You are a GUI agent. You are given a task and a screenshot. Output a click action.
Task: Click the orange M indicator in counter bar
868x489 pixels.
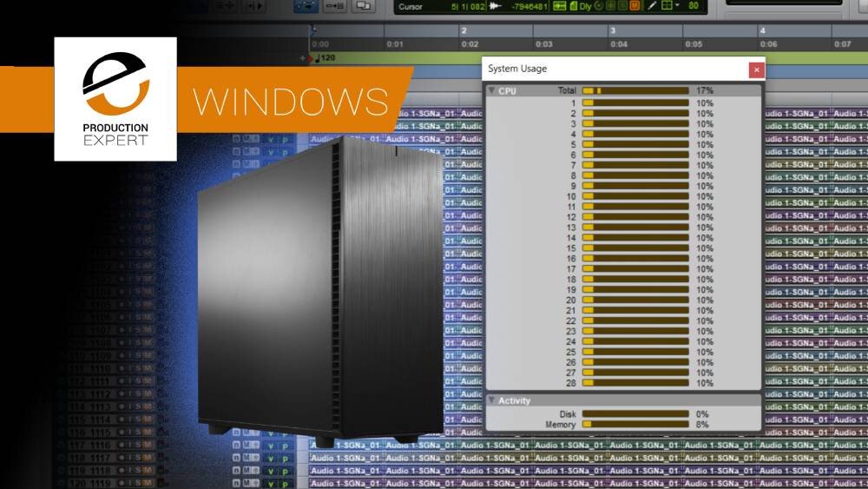pyautogui.click(x=635, y=5)
